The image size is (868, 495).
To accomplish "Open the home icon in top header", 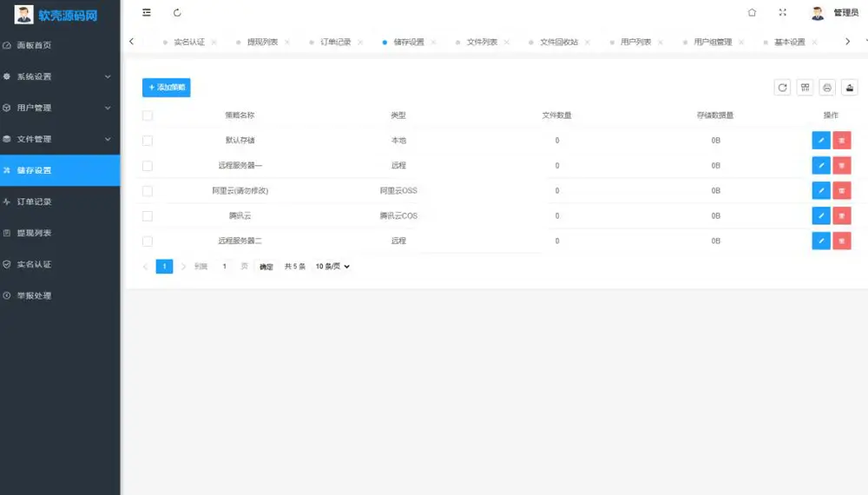I will [752, 12].
